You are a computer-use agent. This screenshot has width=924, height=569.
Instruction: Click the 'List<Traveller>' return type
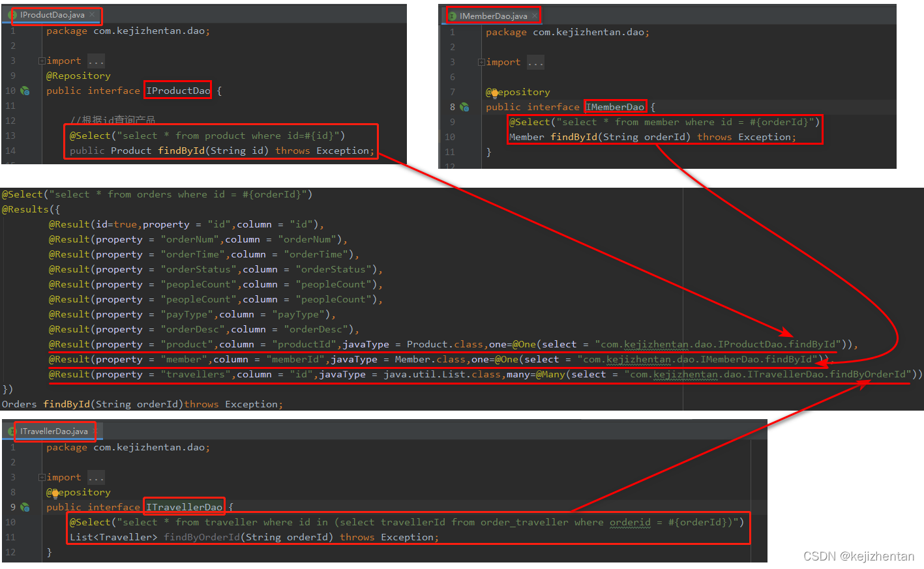click(x=113, y=537)
